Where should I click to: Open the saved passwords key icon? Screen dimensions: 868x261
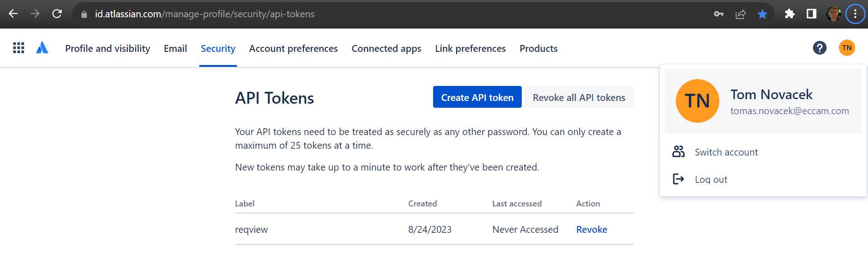pyautogui.click(x=719, y=14)
